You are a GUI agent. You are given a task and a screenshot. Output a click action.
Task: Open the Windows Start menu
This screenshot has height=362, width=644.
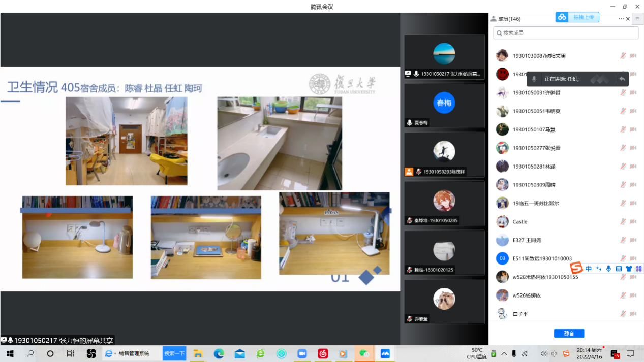pyautogui.click(x=10, y=353)
